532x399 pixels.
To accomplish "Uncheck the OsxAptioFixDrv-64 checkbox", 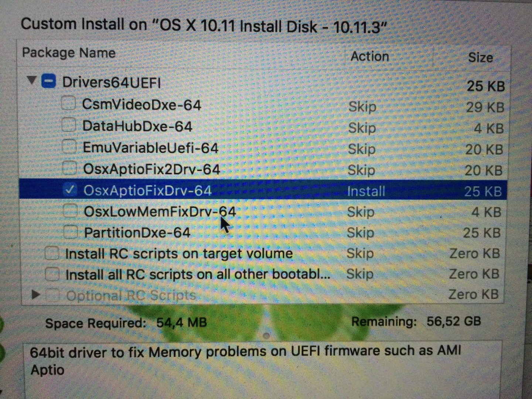I will (x=70, y=190).
